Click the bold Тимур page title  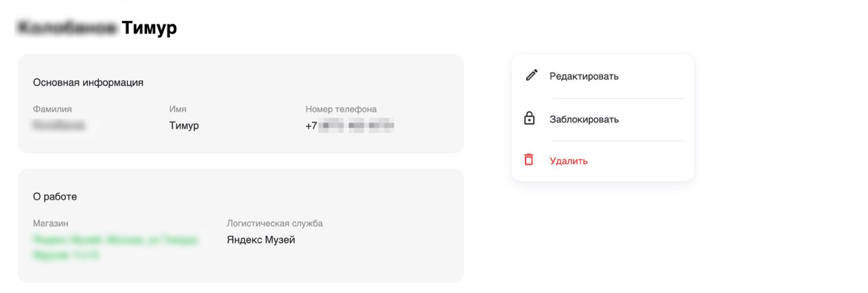pyautogui.click(x=149, y=28)
